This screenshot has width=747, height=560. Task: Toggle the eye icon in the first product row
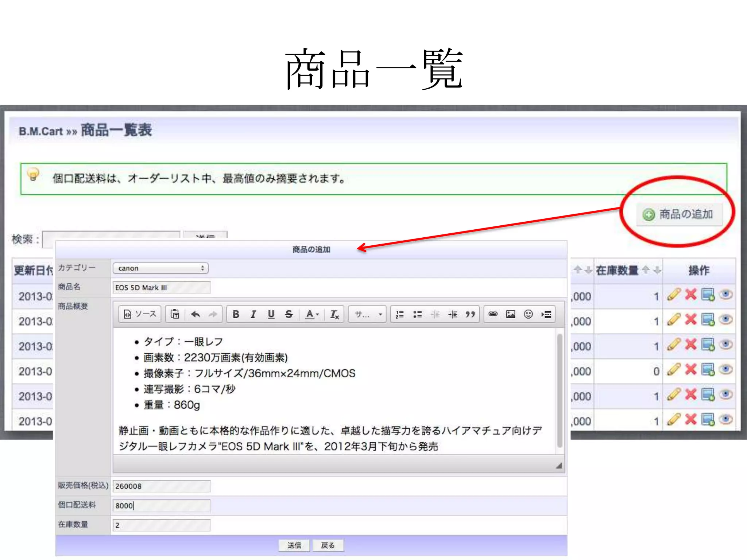pos(725,295)
